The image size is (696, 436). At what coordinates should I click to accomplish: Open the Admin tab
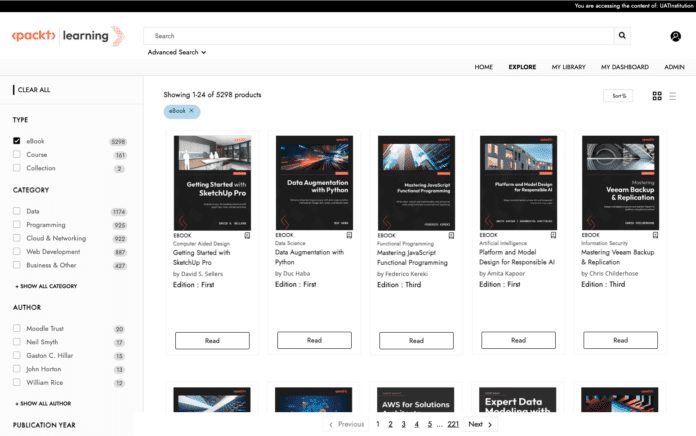[674, 67]
